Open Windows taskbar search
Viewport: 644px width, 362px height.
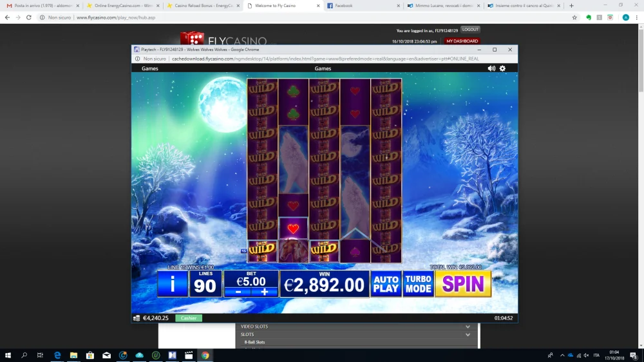24,356
